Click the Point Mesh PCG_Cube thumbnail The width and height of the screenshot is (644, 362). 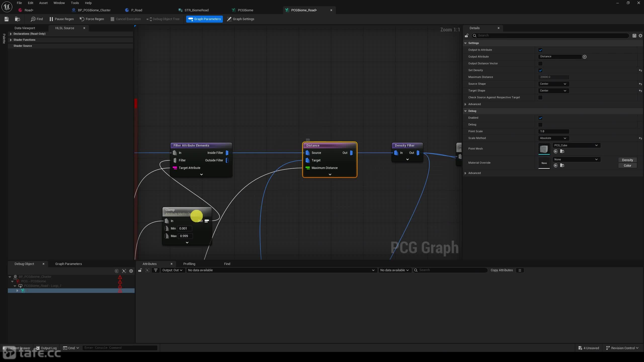coord(544,149)
